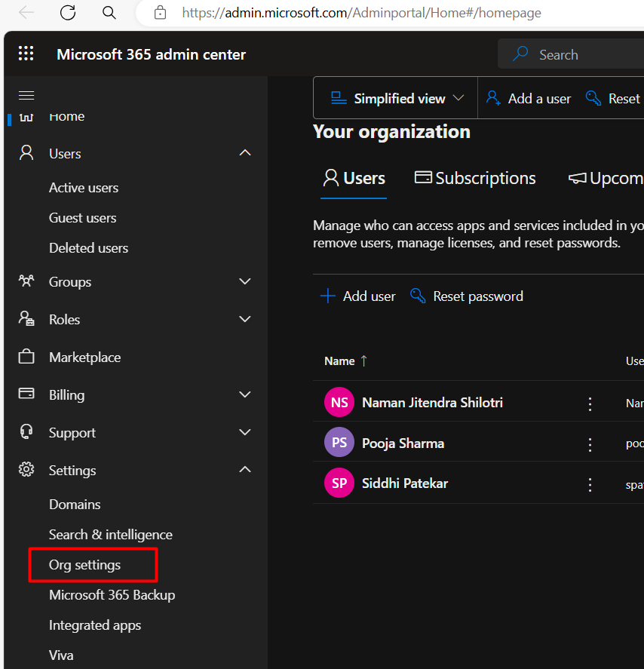Click the Roles icon in sidebar
644x669 pixels.
click(x=26, y=319)
